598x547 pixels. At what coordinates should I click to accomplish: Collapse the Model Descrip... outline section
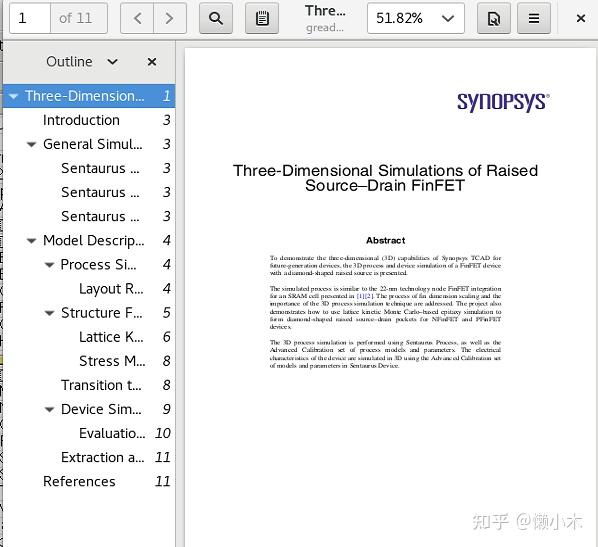coord(31,241)
